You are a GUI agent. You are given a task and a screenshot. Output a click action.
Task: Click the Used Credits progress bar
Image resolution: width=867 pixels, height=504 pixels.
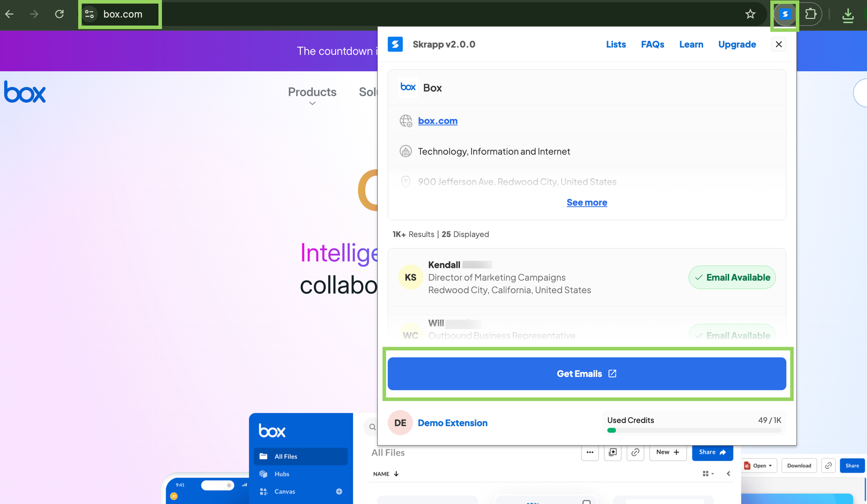(x=694, y=430)
